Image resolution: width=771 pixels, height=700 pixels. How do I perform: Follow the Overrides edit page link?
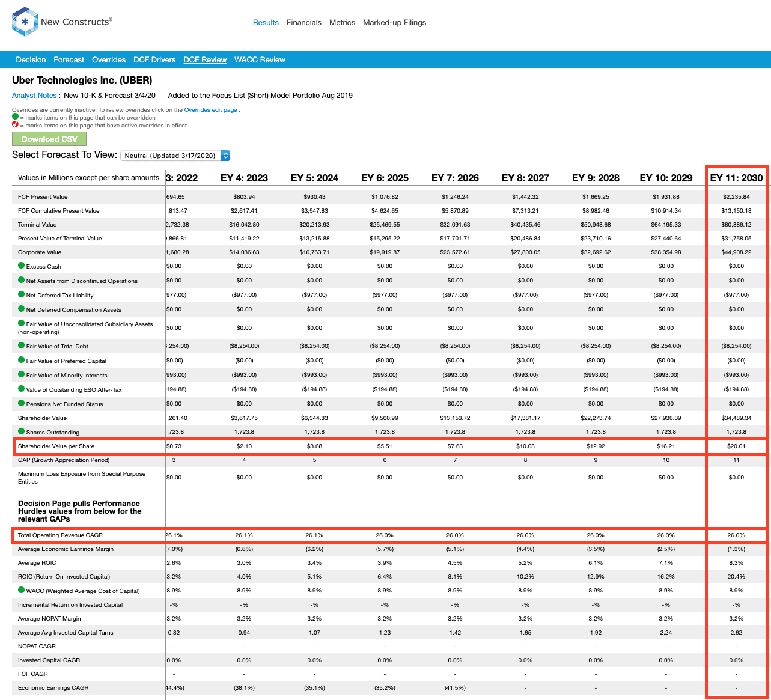pyautogui.click(x=210, y=110)
